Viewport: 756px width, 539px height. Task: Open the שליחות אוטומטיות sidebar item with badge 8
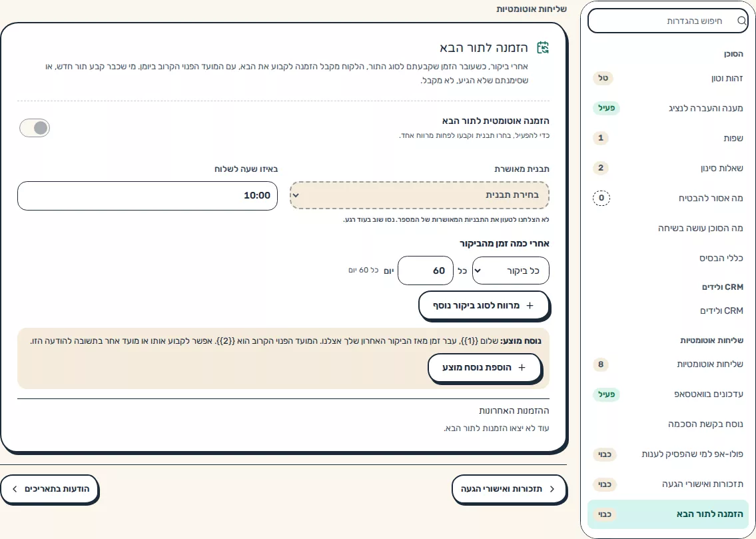[668, 364]
